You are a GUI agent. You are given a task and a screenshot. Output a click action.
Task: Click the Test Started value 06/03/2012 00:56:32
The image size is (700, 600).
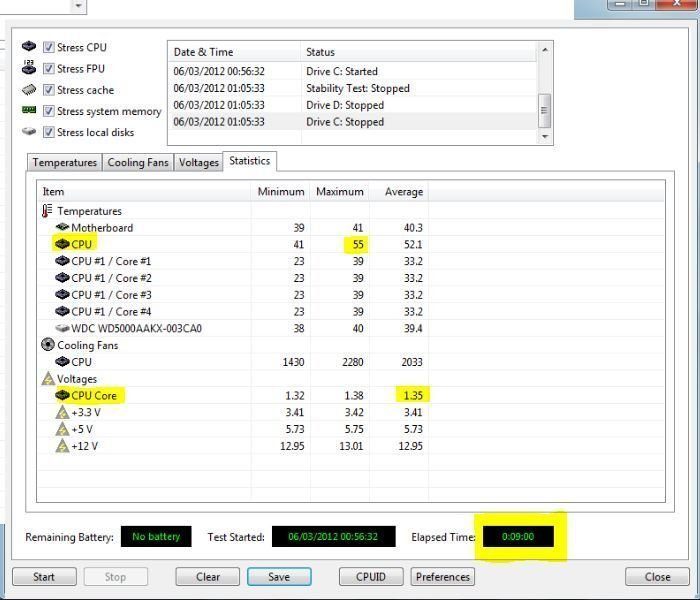click(333, 537)
